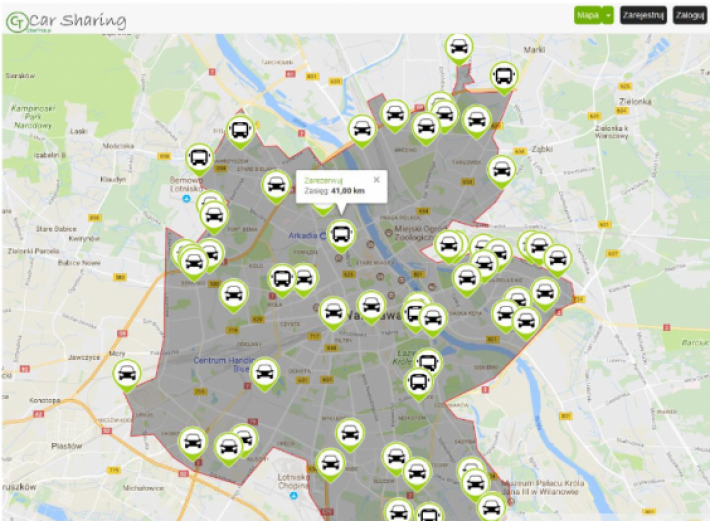710x521 pixels.
Task: Click the Car Sharing logo
Action: [66, 20]
